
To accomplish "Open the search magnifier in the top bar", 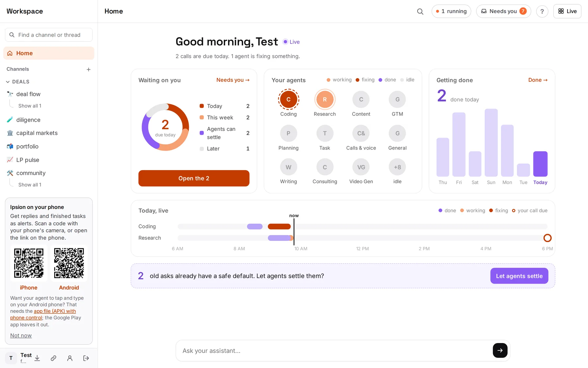I will [x=420, y=11].
